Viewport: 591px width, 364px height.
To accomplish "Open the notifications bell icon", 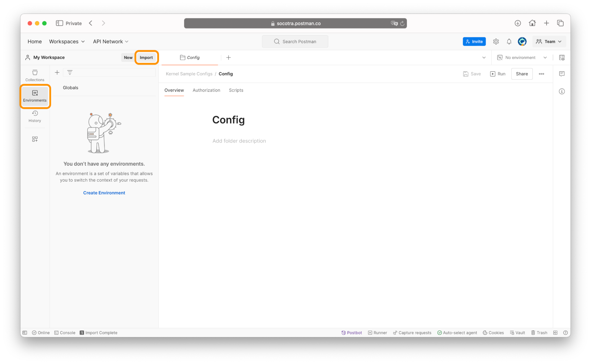I will [x=509, y=42].
